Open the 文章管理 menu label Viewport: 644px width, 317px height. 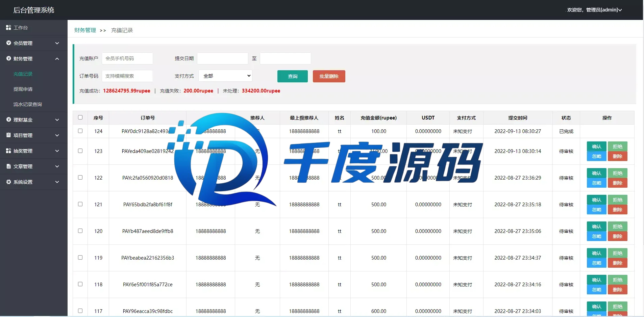[23, 166]
